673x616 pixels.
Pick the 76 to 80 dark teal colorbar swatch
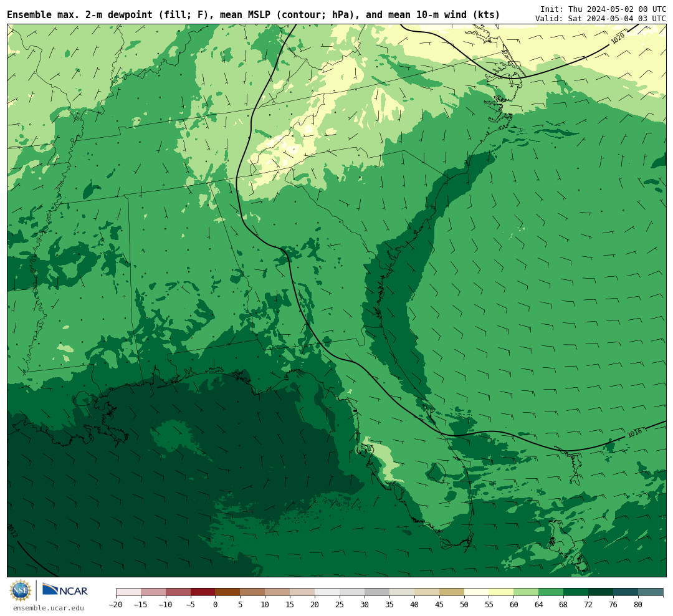click(x=626, y=592)
